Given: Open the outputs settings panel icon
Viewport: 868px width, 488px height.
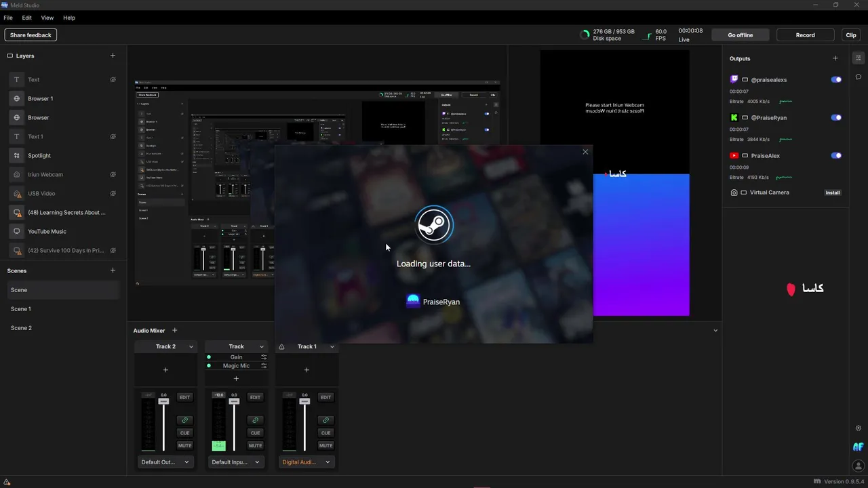Looking at the screenshot, I should tap(859, 58).
